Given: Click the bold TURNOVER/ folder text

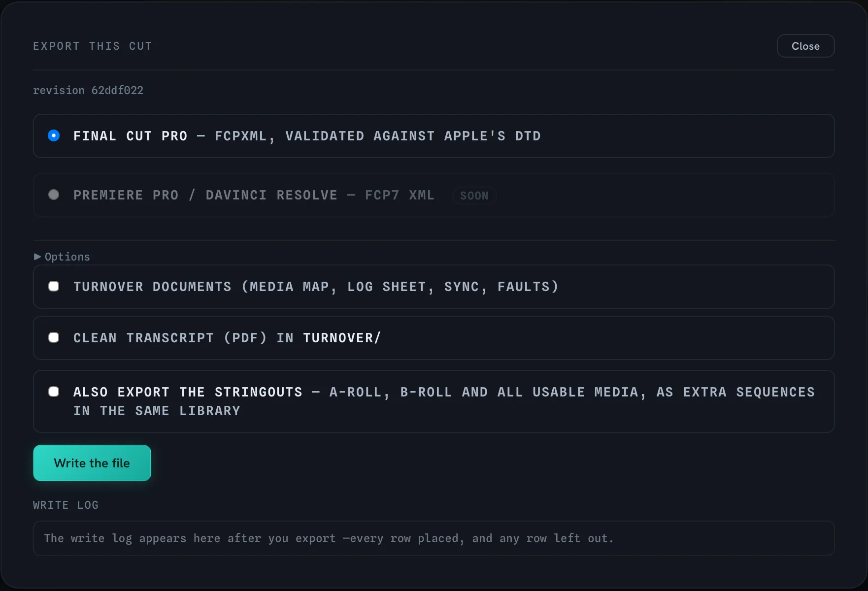Looking at the screenshot, I should [x=342, y=338].
